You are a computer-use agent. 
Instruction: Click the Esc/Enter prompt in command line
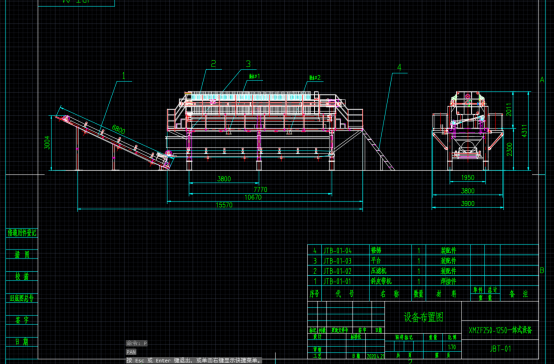(194, 360)
